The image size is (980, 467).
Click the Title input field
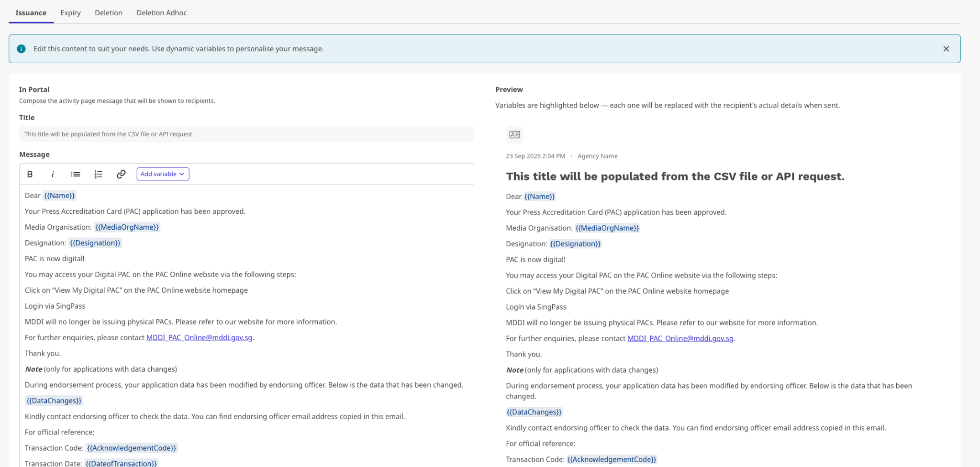pyautogui.click(x=246, y=134)
